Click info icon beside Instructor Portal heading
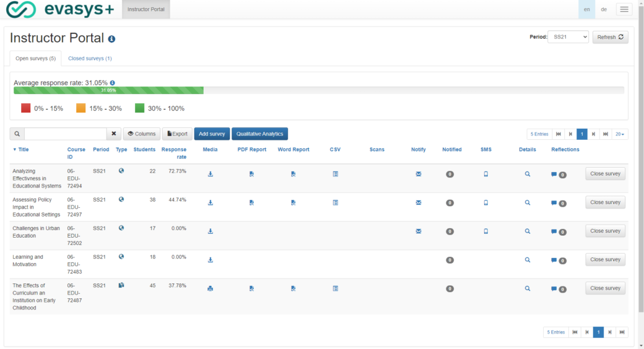Screen dimensions: 644x349 coord(111,39)
